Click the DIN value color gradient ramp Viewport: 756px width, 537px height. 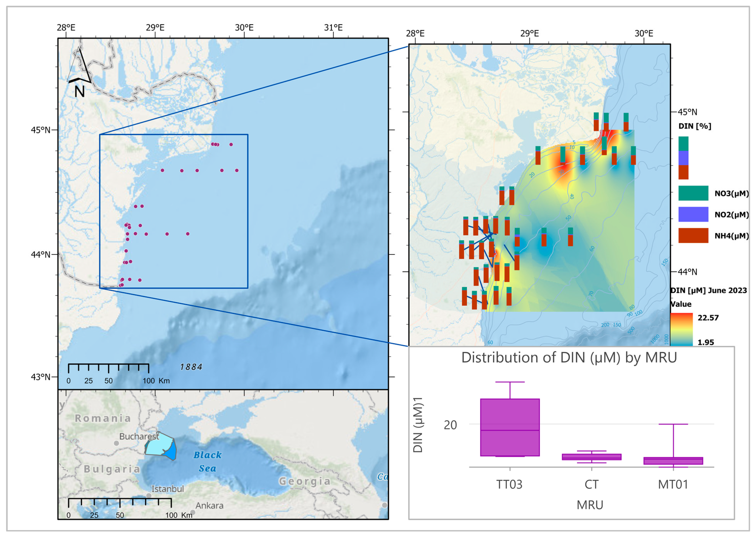[x=681, y=329]
